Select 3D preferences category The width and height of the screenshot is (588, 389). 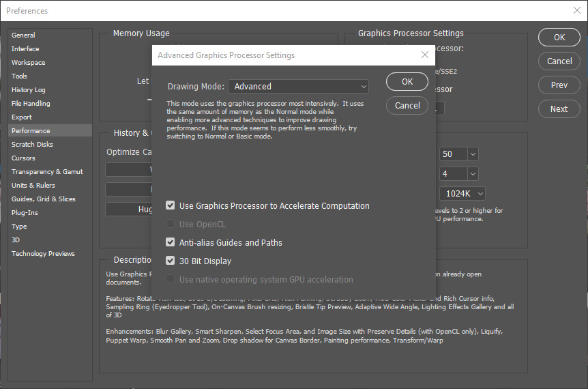pos(50,240)
